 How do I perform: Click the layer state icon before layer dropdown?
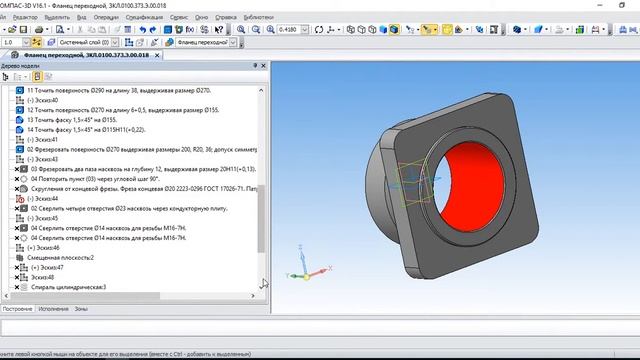[51, 42]
